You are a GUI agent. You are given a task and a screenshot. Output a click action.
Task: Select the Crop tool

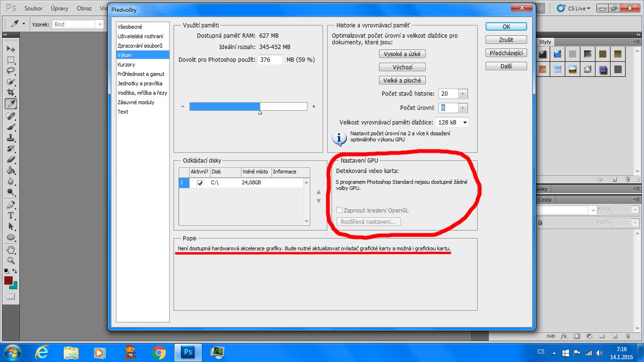click(10, 93)
